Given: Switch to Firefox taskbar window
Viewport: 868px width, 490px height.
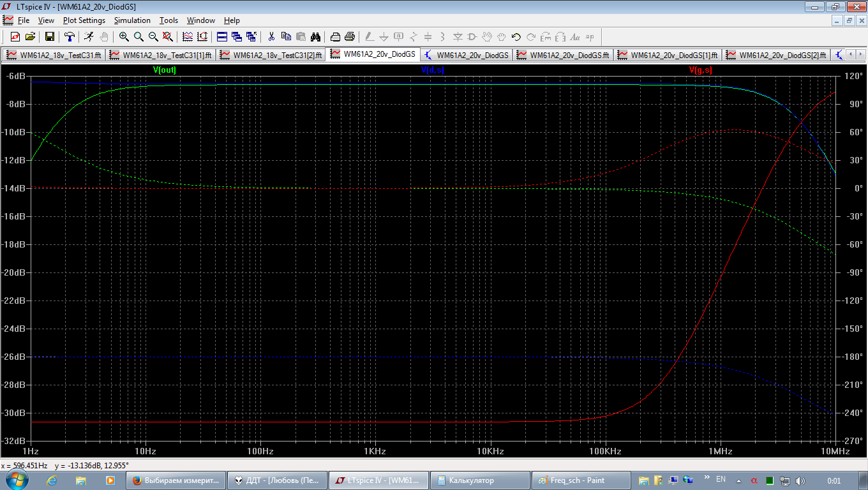Looking at the screenshot, I should [176, 480].
